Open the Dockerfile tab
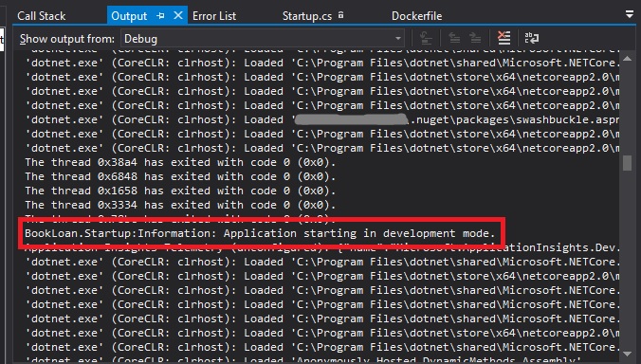 416,16
